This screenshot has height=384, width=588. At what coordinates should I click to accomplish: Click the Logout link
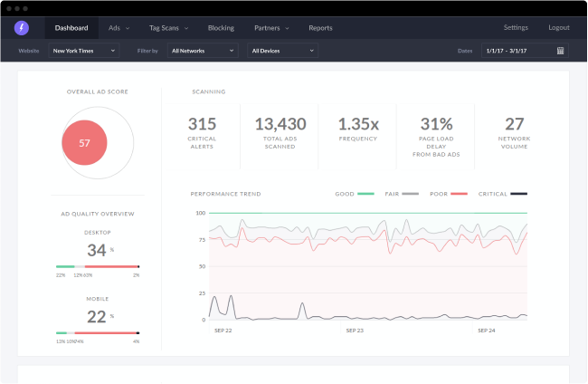coord(558,28)
